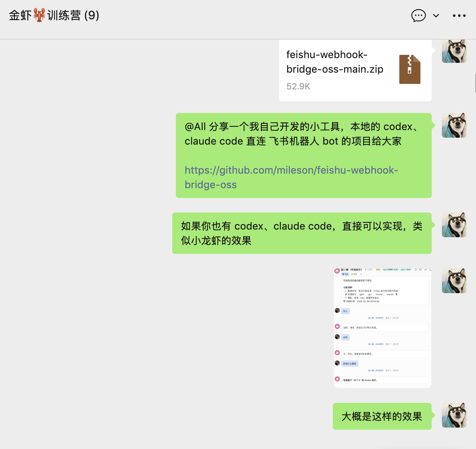Click avatar beside the "如果你也有 codex" message
Screen dimensions: 476x449
click(454, 225)
